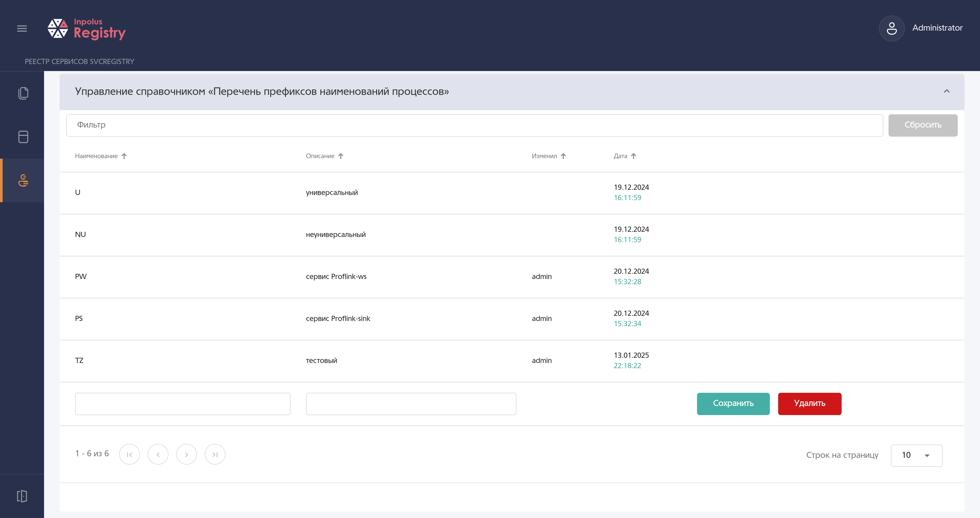Click description 'сервис Proflink-ws'

336,276
